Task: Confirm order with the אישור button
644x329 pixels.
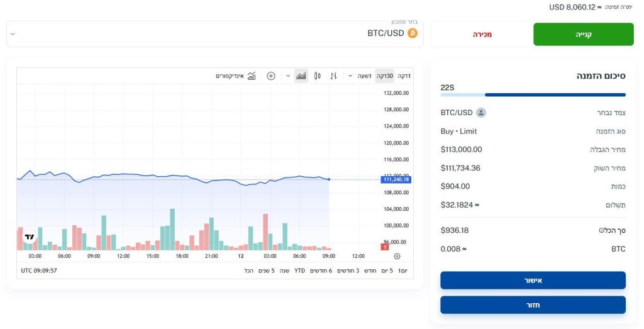Action: pyautogui.click(x=533, y=281)
